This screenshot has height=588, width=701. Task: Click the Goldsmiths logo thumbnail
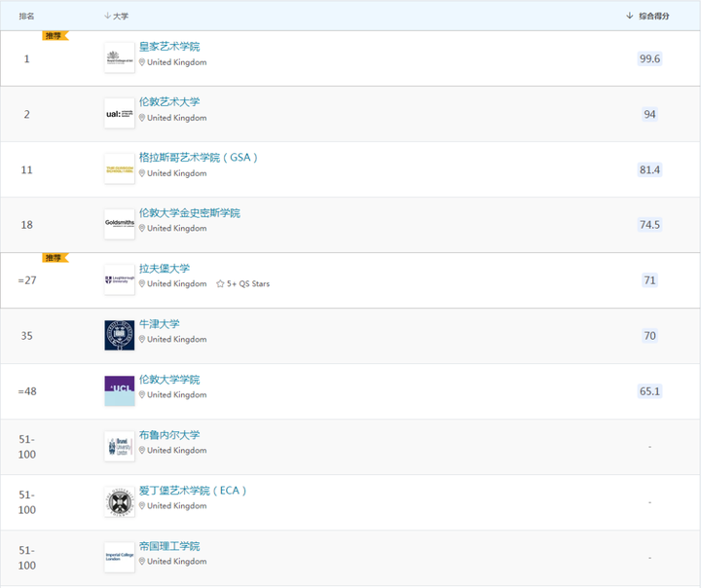[120, 225]
